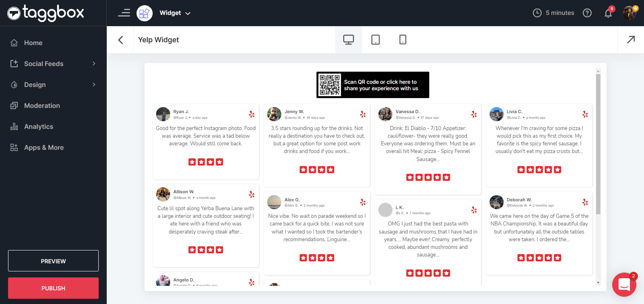Open the notifications bell
This screenshot has width=644, height=304.
click(x=608, y=13)
